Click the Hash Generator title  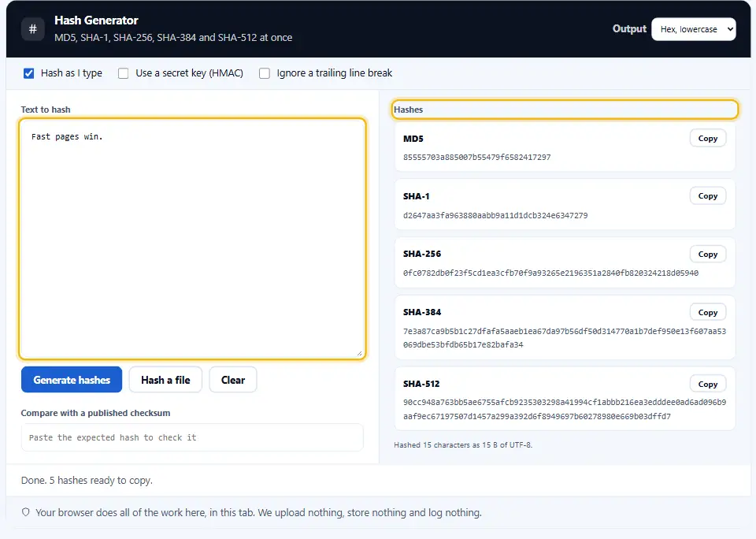[96, 20]
